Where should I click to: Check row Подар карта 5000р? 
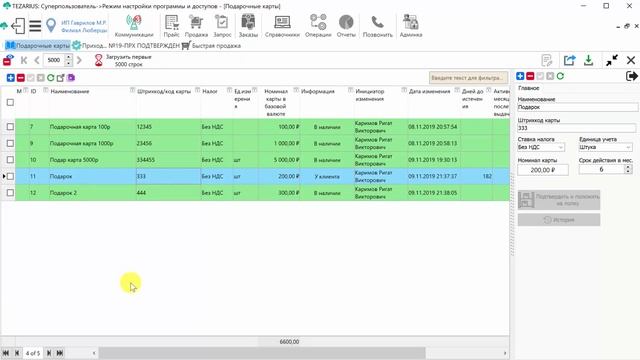(x=10, y=160)
